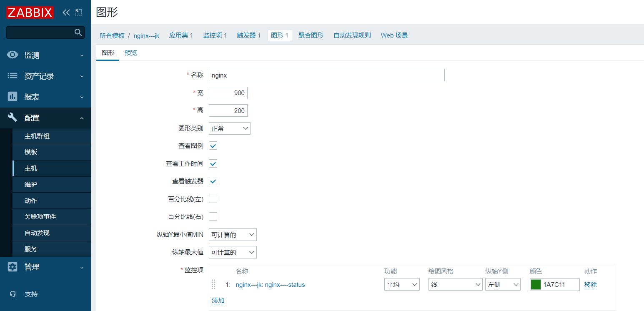Open 关联项事件 in the sidebar
Image resolution: width=644 pixels, height=311 pixels.
[52, 217]
